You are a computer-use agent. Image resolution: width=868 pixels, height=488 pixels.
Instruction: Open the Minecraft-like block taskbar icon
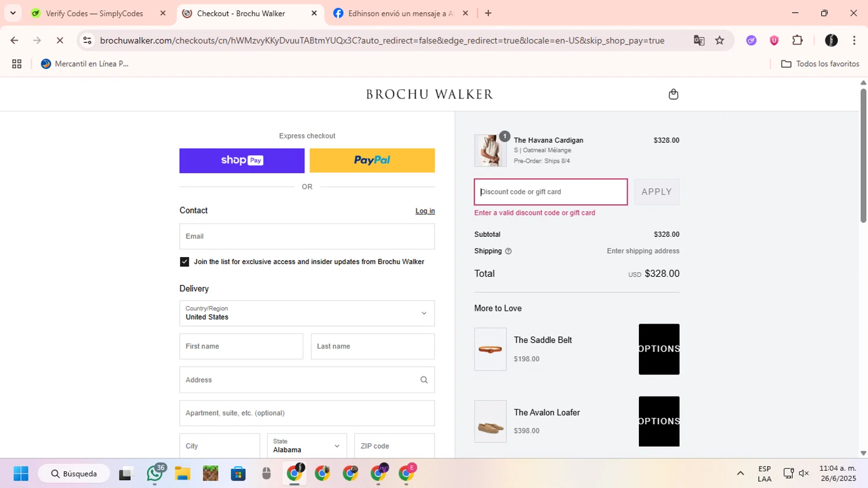[x=211, y=474]
